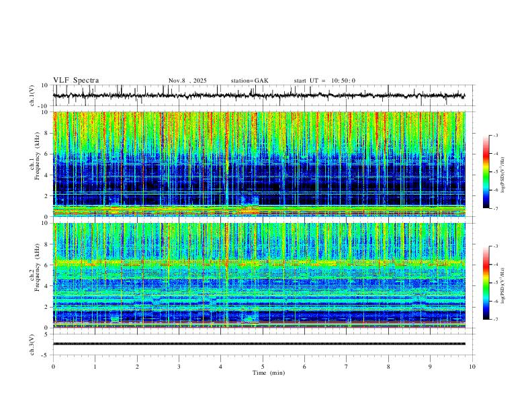Click the ch.1 voltage waveform trace

click(259, 95)
